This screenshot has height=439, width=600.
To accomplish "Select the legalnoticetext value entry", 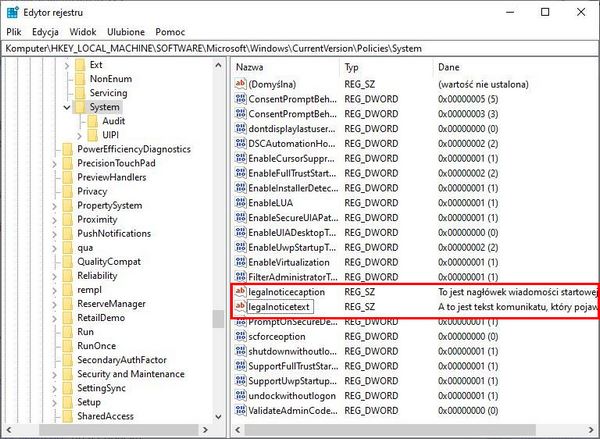I will click(x=281, y=306).
